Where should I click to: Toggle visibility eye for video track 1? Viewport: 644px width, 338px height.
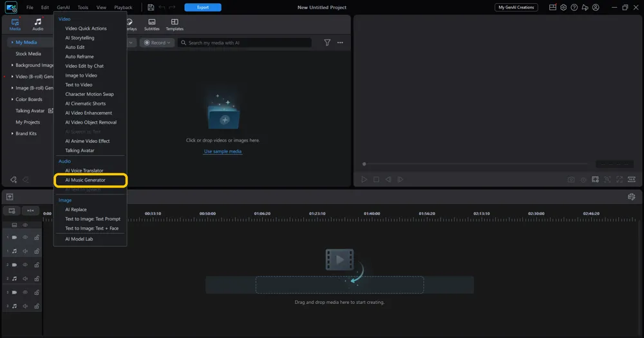coord(25,238)
